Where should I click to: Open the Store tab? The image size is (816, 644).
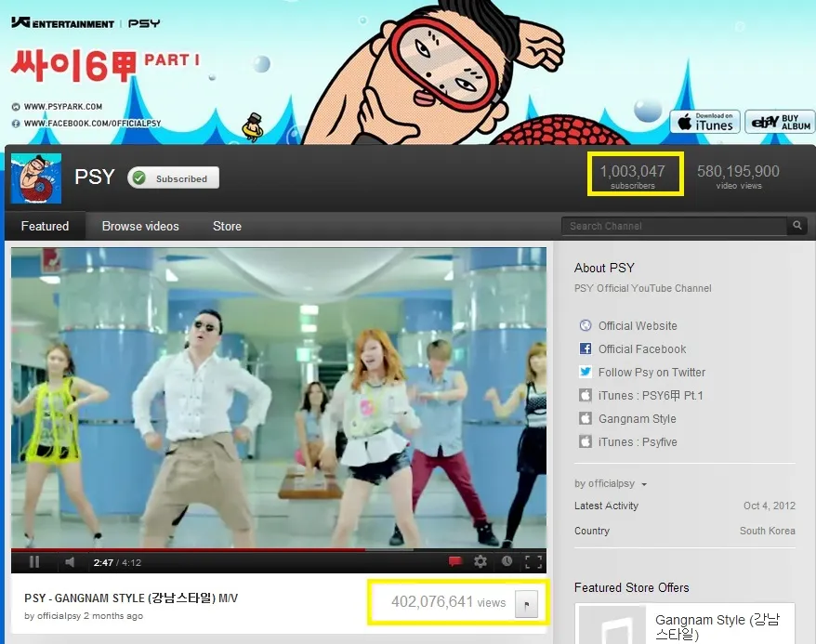(x=227, y=226)
